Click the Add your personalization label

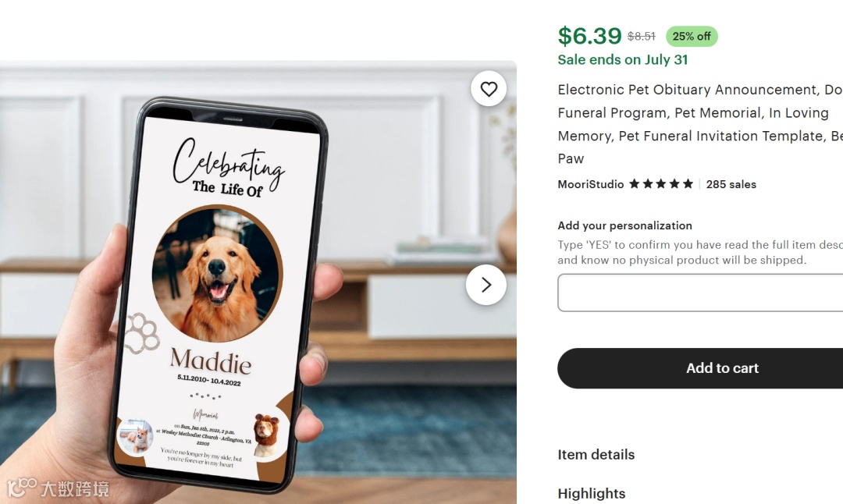[624, 225]
